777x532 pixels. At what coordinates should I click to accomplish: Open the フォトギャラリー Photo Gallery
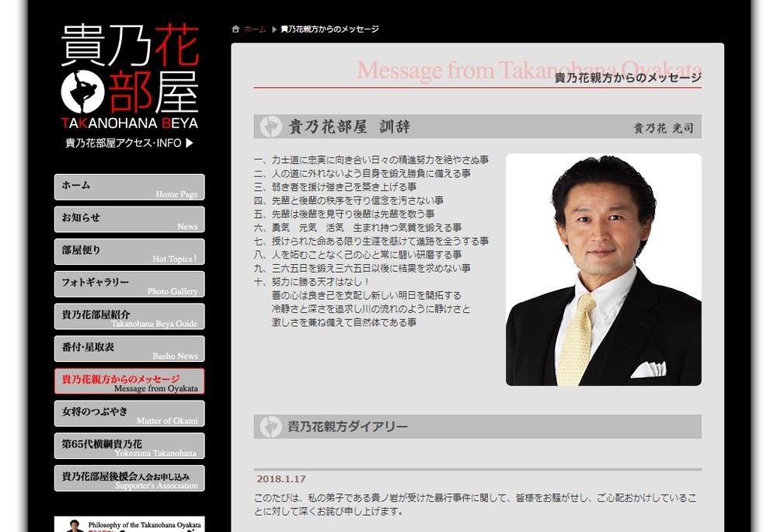(x=129, y=283)
